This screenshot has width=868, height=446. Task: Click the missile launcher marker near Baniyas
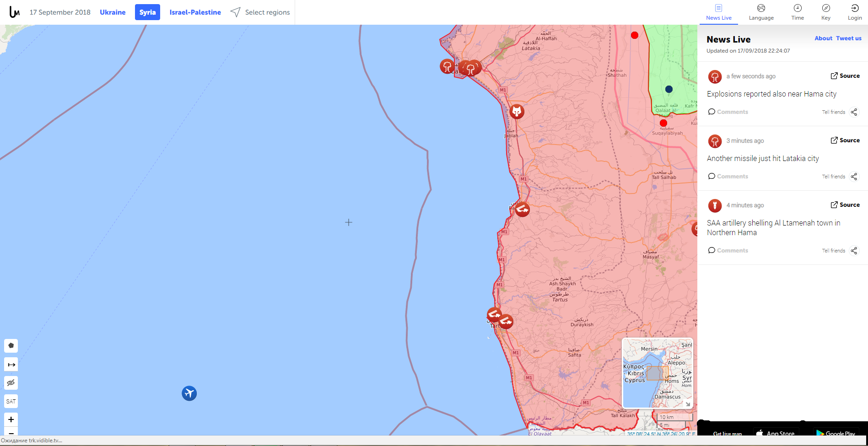[x=522, y=210]
